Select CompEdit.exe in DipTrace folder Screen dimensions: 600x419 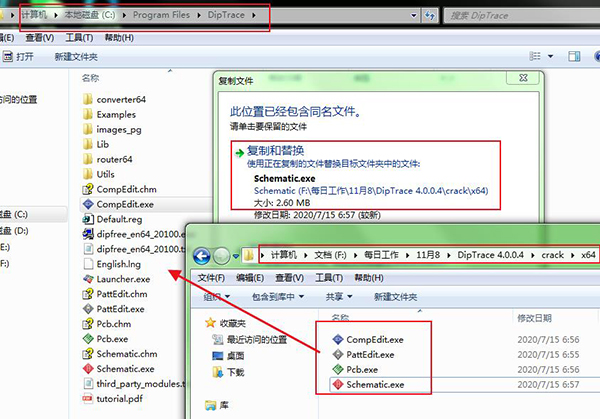125,204
